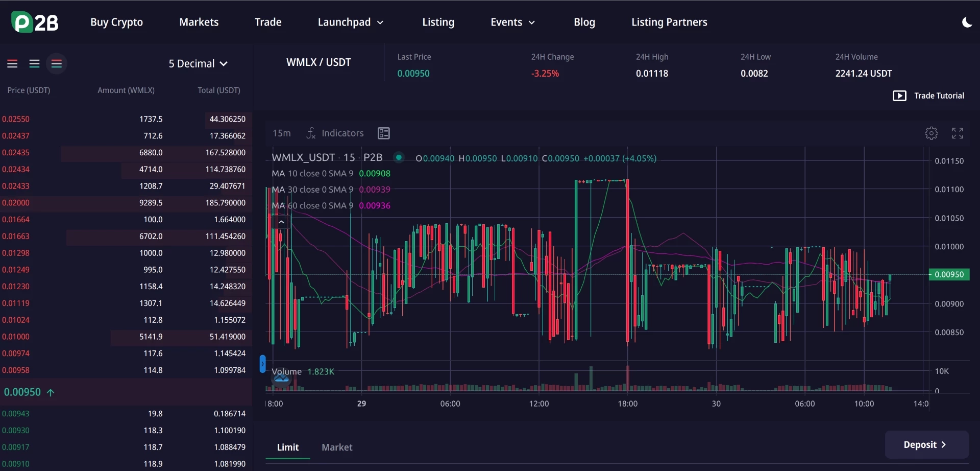Click amount 6880.0 in order book
The image size is (980, 471).
(x=151, y=153)
